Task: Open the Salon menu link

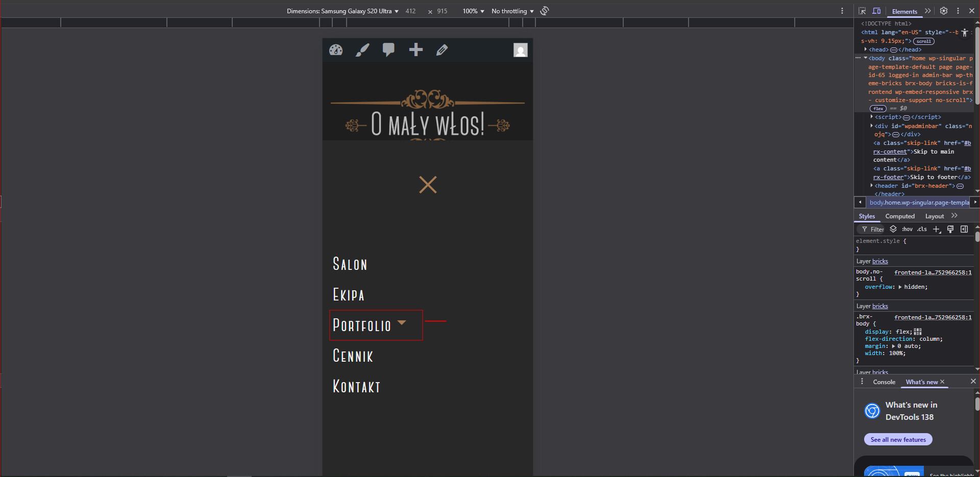Action: tap(350, 264)
